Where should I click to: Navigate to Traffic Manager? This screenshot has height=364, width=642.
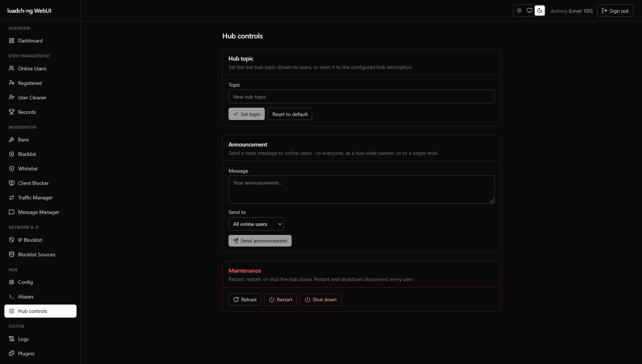(40, 198)
